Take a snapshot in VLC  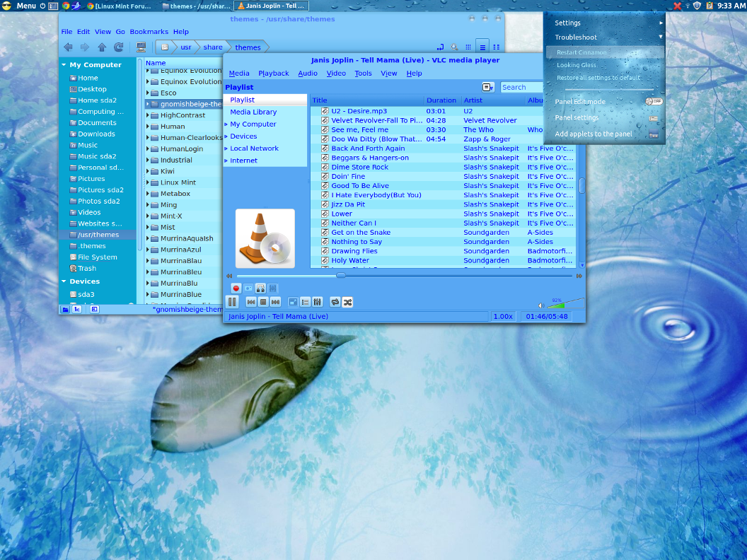[x=248, y=288]
